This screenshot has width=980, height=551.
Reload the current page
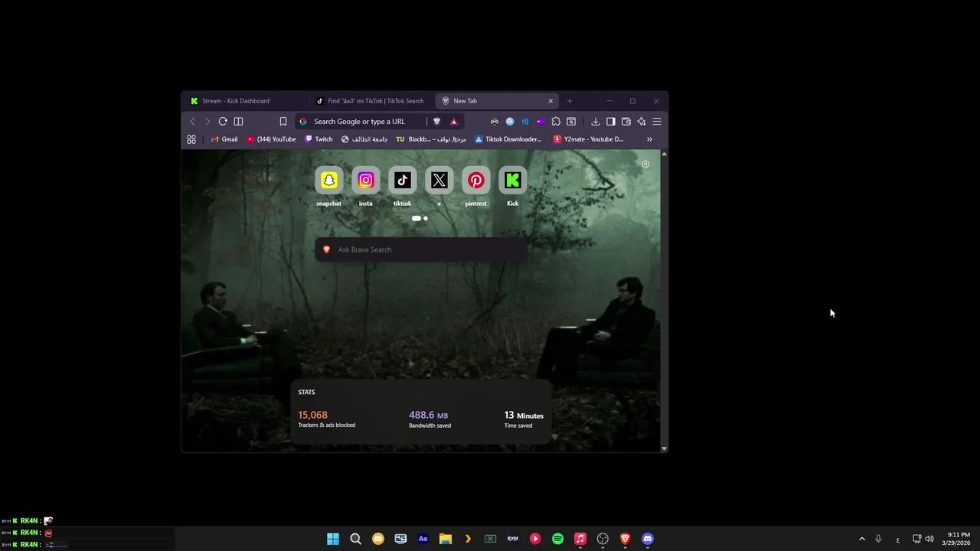223,121
